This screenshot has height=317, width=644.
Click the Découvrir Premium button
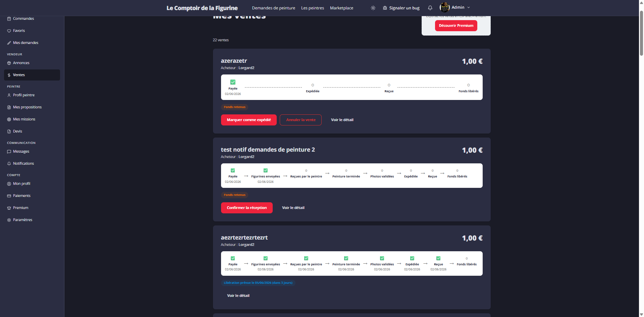[456, 25]
